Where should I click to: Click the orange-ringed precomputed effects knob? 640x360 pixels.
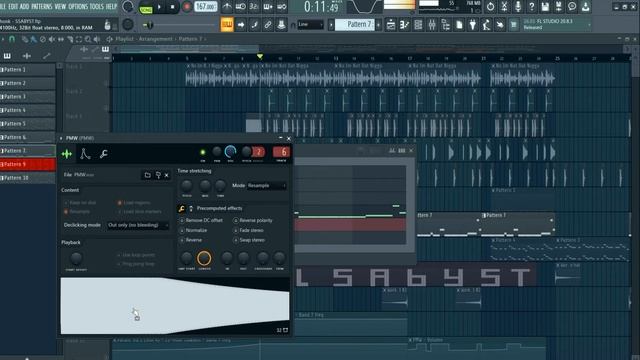click(204, 258)
